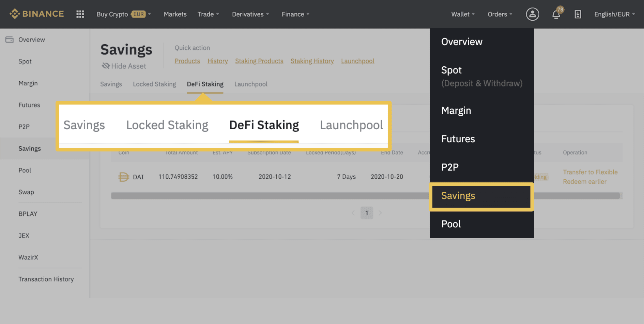Switch to the Launchpool tab
This screenshot has height=324, width=644.
pyautogui.click(x=251, y=84)
